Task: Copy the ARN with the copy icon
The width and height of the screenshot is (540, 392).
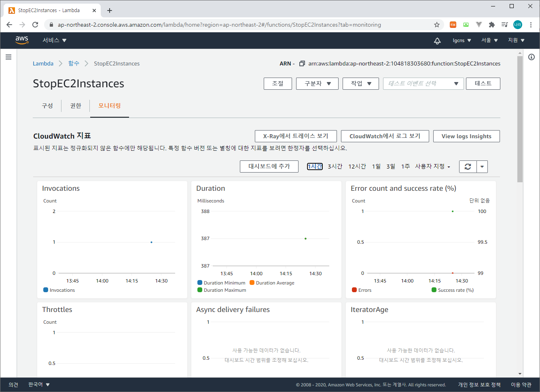Action: click(x=302, y=63)
